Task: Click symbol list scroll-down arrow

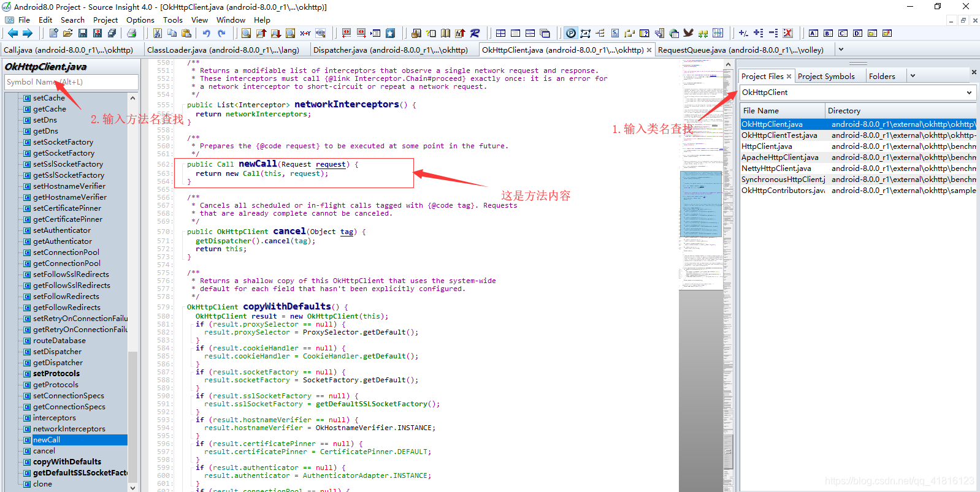Action: [x=132, y=487]
